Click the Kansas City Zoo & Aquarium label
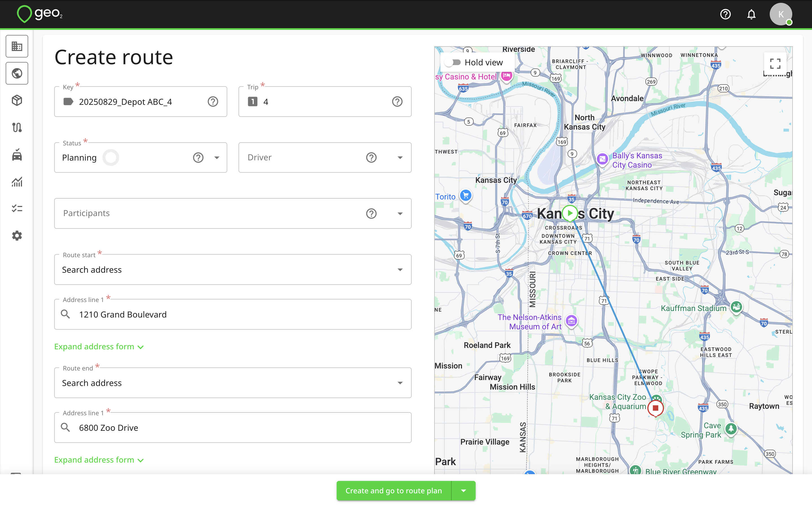This screenshot has height=506, width=812. tap(618, 401)
